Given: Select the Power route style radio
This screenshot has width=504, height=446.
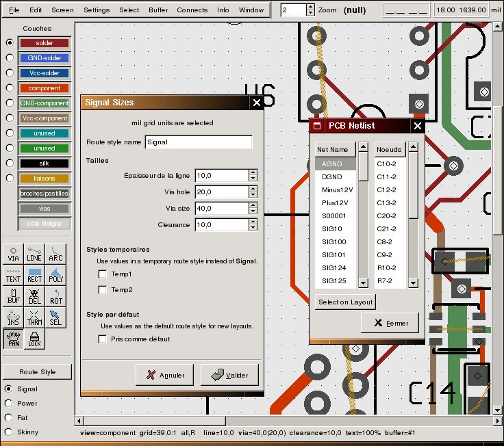Looking at the screenshot, I should pyautogui.click(x=9, y=404).
